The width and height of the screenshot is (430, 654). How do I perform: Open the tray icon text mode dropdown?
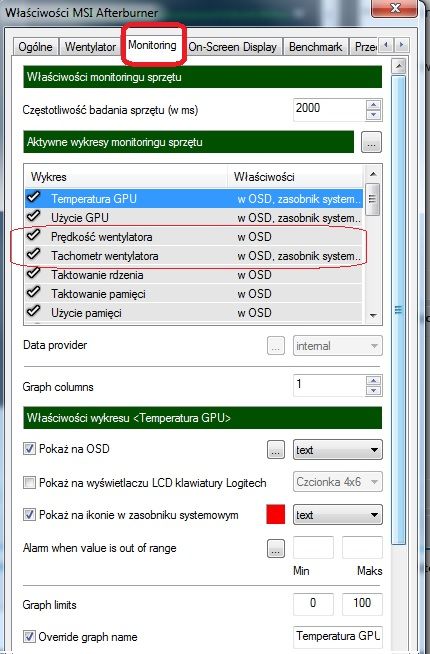(x=337, y=515)
